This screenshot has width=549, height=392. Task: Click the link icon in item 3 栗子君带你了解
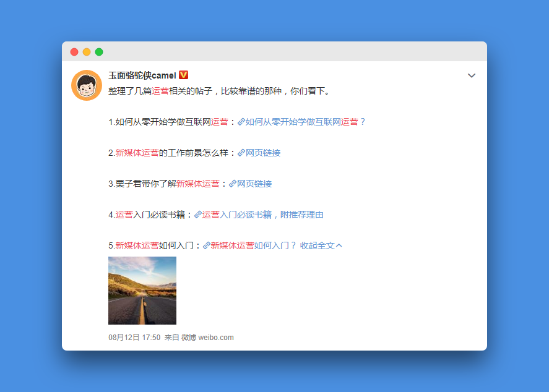(233, 184)
